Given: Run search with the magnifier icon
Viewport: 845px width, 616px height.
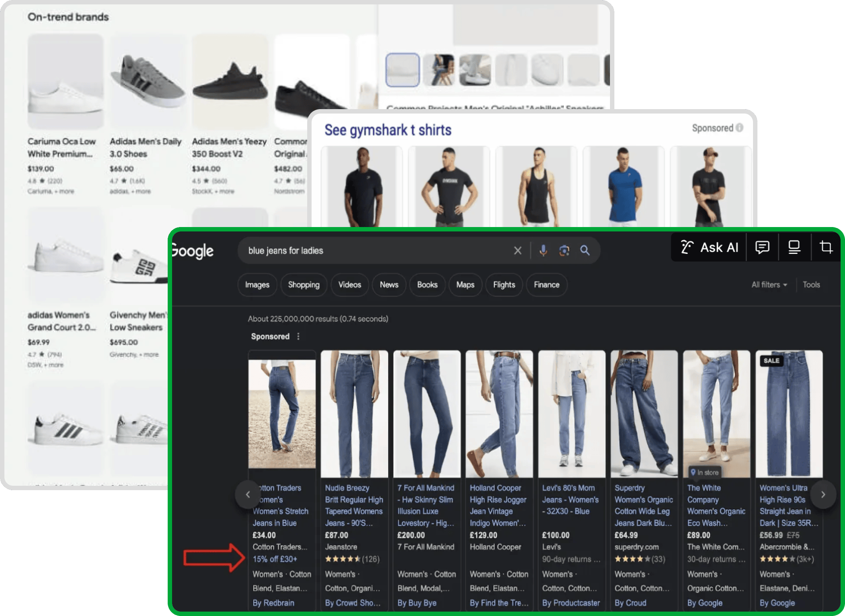Looking at the screenshot, I should [585, 250].
